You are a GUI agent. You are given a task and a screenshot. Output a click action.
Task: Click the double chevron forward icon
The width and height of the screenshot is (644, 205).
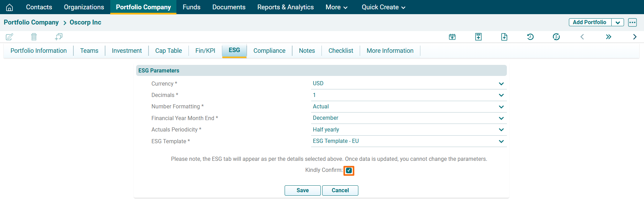609,37
